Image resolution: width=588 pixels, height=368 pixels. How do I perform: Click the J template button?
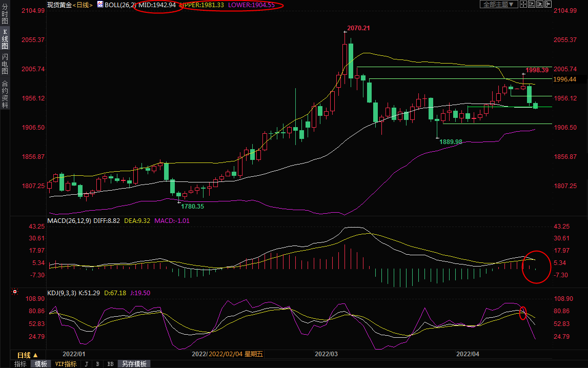(x=86, y=364)
